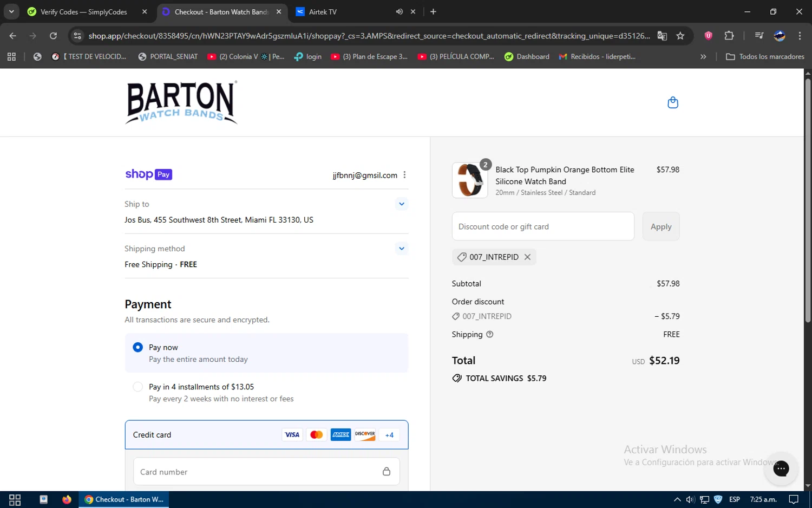Expand the Shipping method dropdown

[401, 249]
